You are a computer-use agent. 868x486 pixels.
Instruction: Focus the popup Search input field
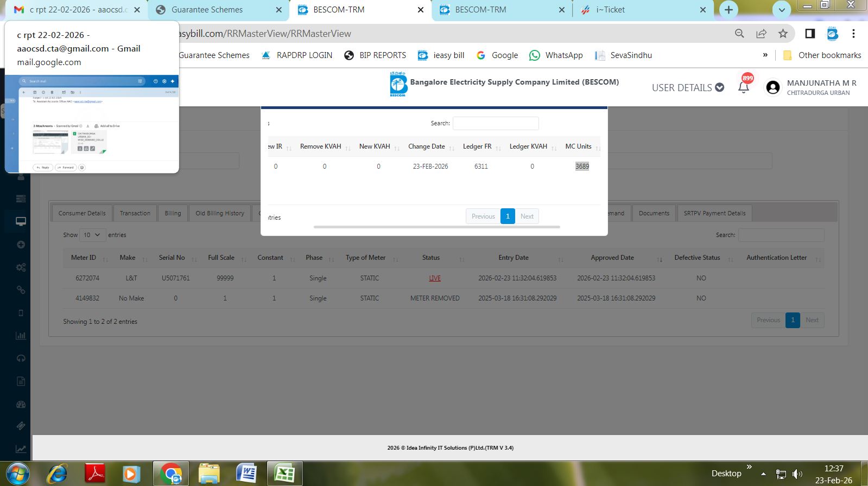click(496, 123)
